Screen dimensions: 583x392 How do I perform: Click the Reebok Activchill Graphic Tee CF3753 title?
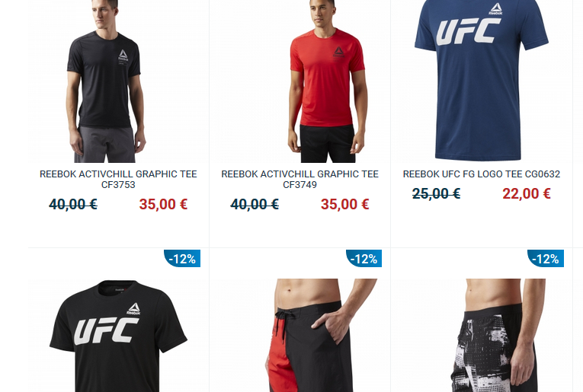coord(118,180)
